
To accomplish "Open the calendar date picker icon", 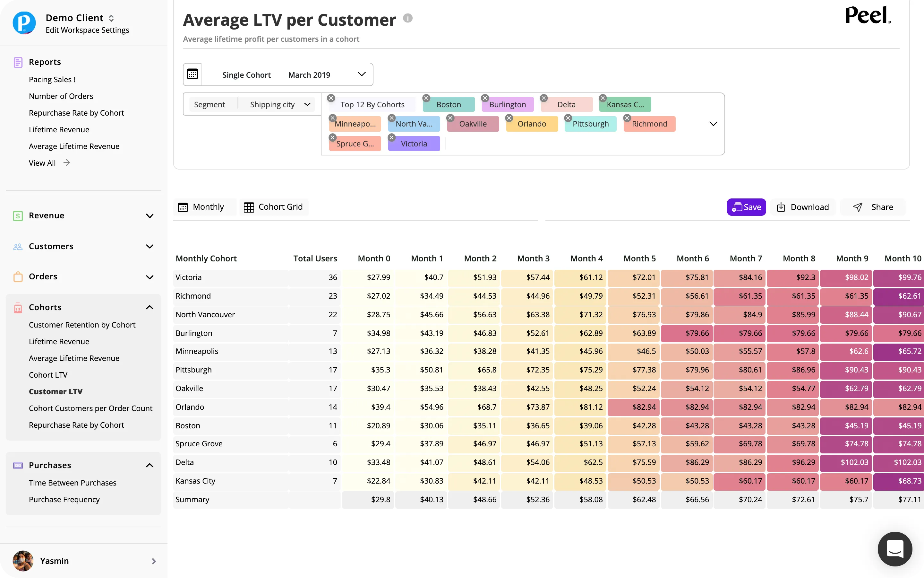I will (193, 74).
